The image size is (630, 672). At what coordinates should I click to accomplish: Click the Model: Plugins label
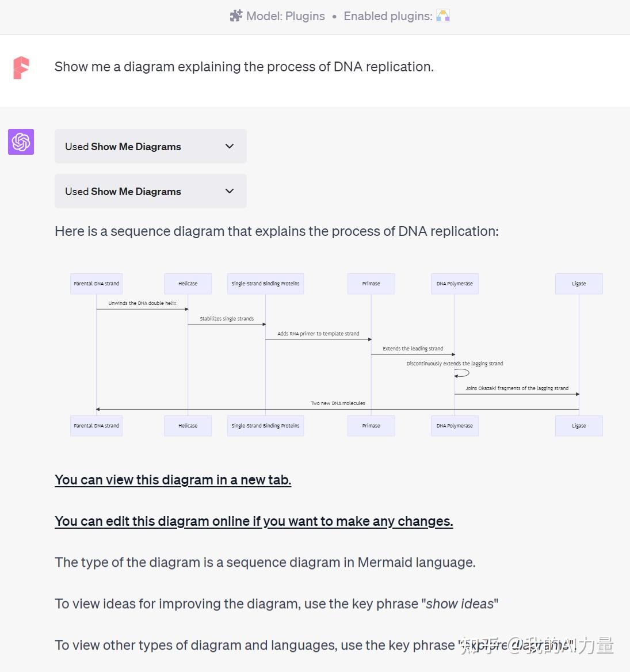[x=285, y=16]
